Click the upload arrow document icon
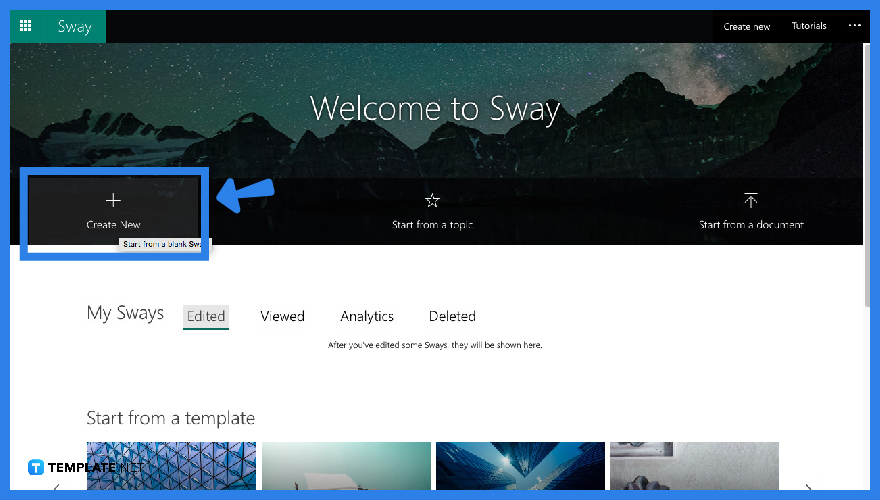The height and width of the screenshot is (500, 880). click(750, 200)
